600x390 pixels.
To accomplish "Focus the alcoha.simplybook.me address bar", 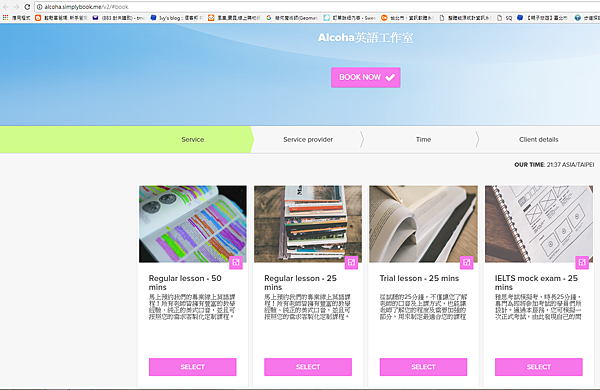I will (x=318, y=7).
